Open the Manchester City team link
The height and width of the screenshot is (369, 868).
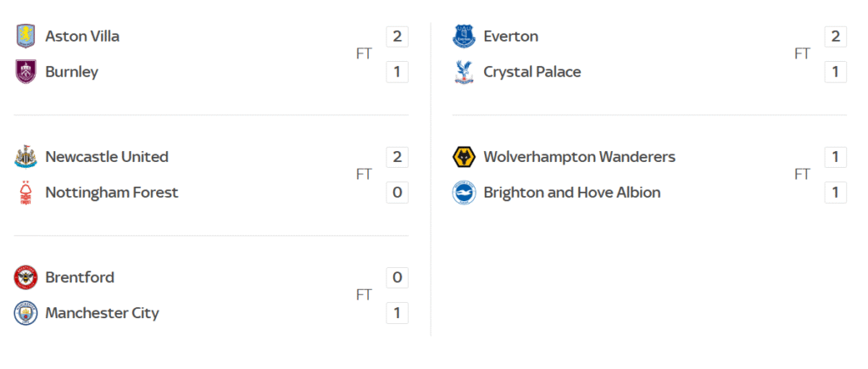click(102, 313)
